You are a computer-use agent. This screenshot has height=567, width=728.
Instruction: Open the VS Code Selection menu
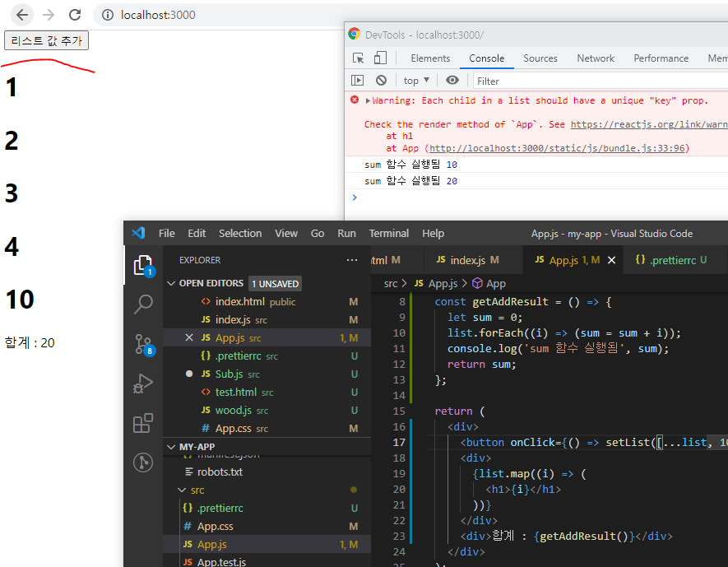coord(240,233)
